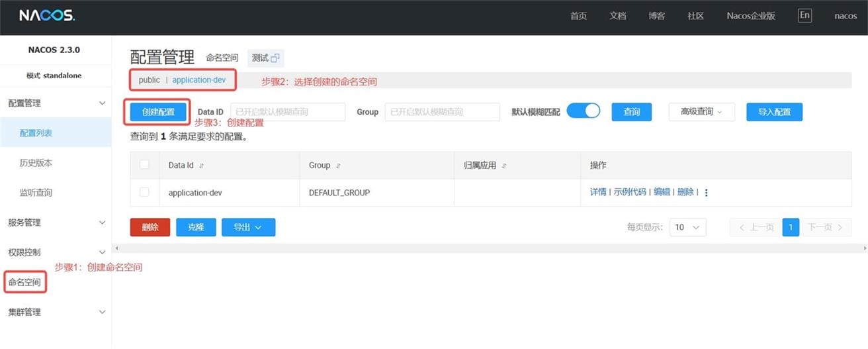The height and width of the screenshot is (349, 868).
Task: Open the three-dot more actions menu
Action: (x=706, y=193)
